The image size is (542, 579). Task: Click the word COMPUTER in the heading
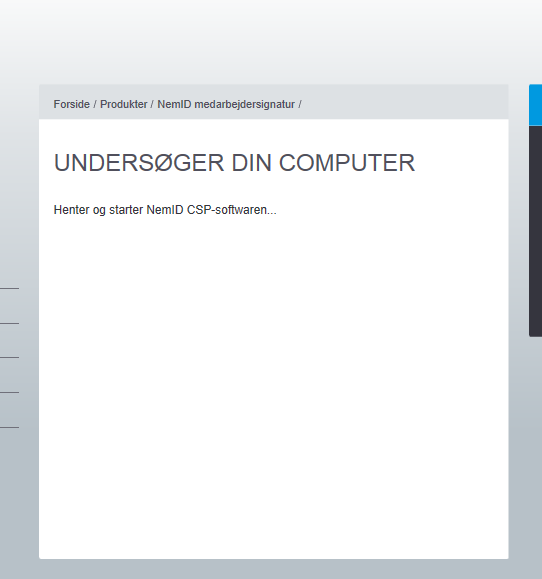tap(347, 163)
